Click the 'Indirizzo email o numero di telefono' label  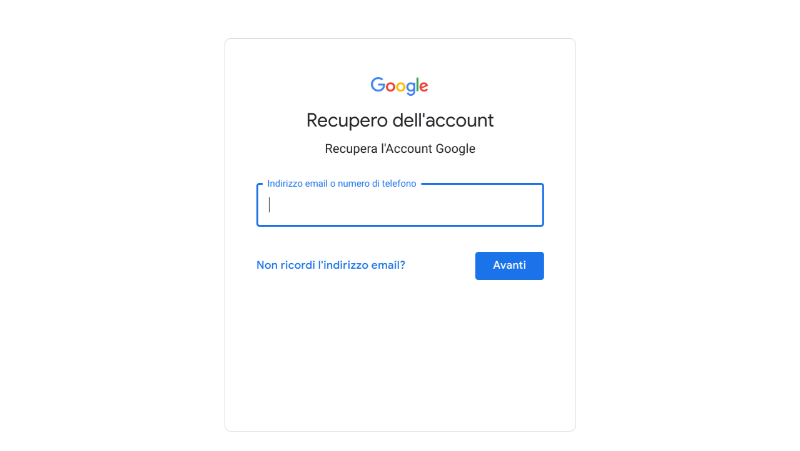pos(341,184)
